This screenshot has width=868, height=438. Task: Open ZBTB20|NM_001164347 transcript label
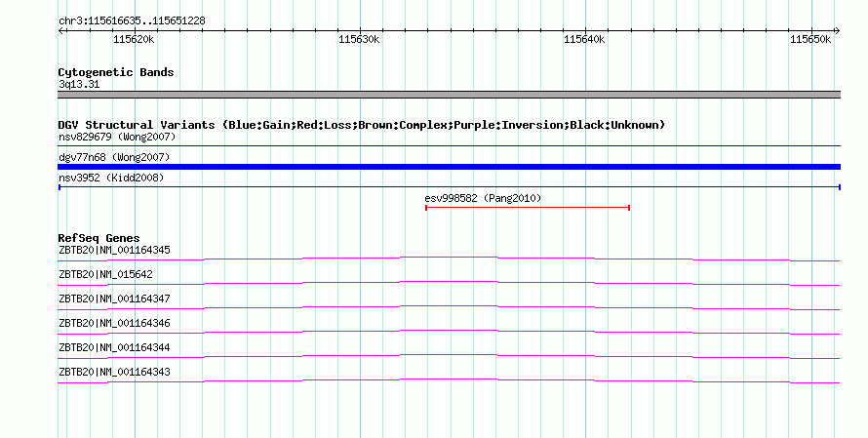[x=114, y=299]
